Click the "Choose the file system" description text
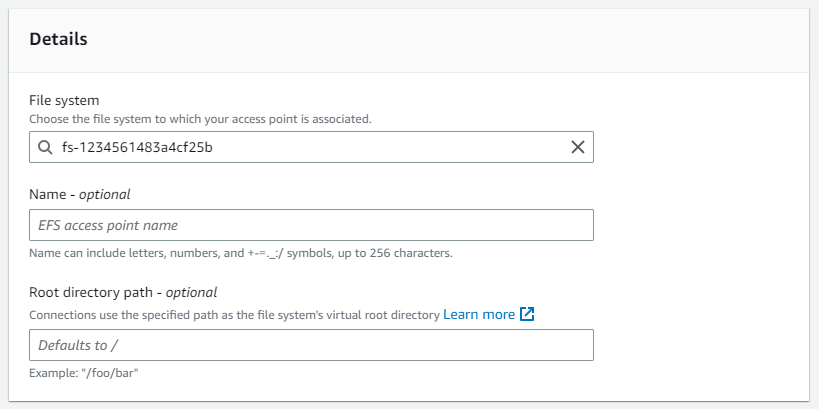This screenshot has width=819, height=409. [x=201, y=119]
